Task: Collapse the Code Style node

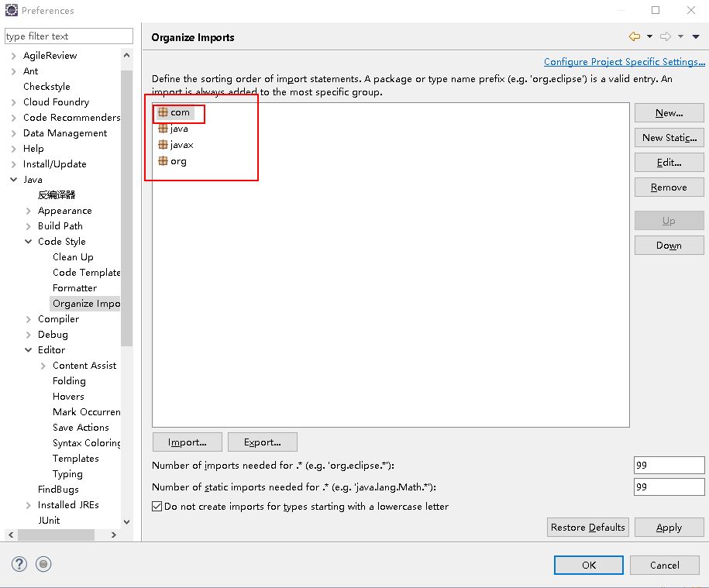Action: [28, 242]
